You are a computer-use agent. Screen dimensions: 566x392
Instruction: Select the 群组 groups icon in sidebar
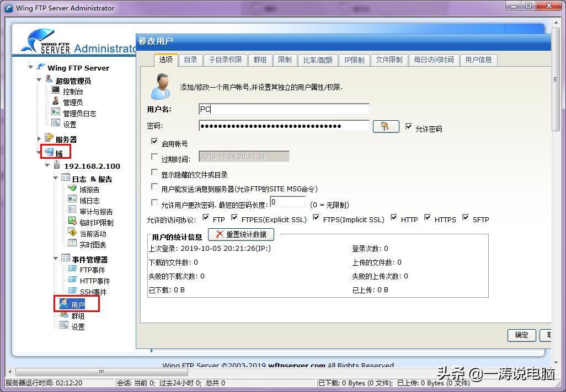[x=77, y=315]
